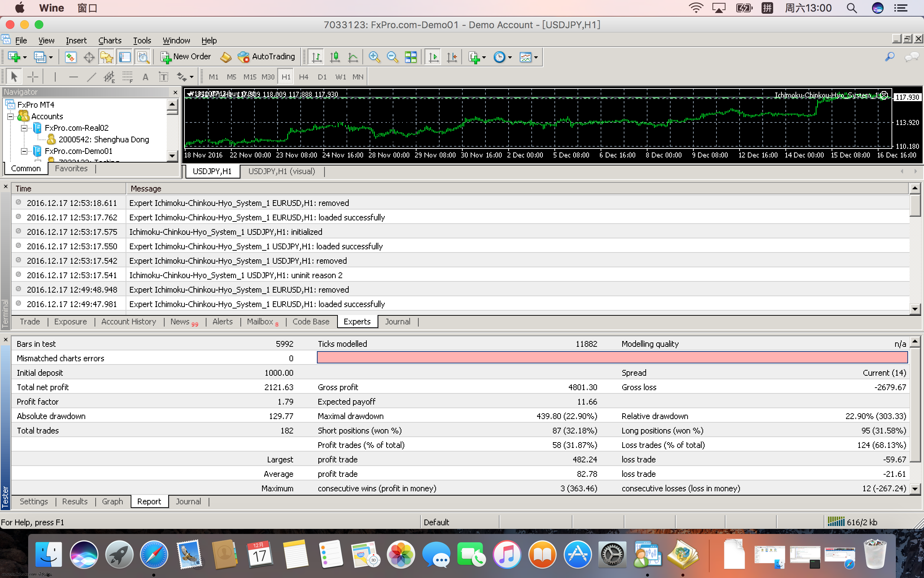Viewport: 924px width, 578px height.
Task: Toggle the Data Window crosshair-target icon
Action: (x=88, y=57)
